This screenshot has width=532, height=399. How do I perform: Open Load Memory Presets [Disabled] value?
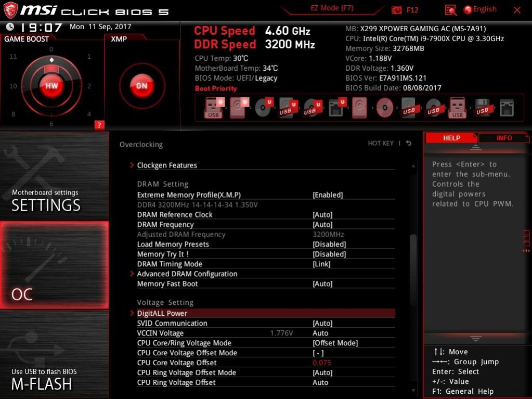pos(329,244)
